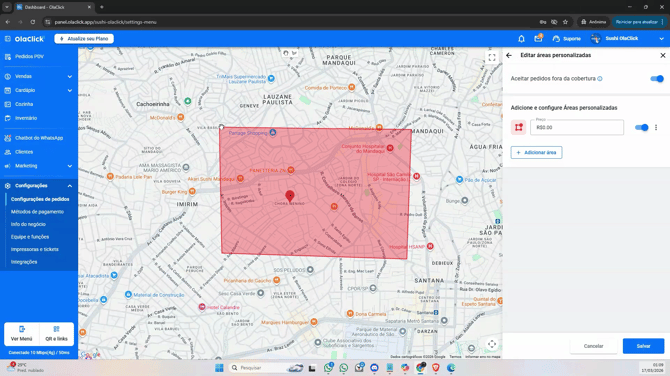This screenshot has height=376, width=670.
Task: Open the Windows Start menu
Action: [219, 368]
